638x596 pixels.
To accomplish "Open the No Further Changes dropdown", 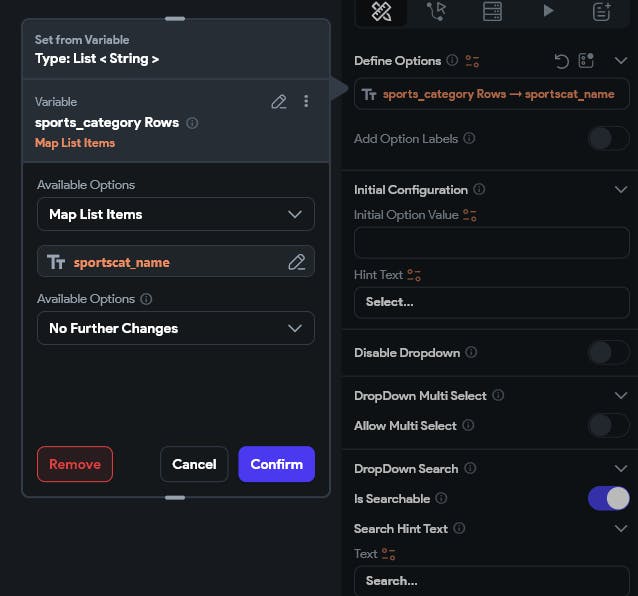I will click(176, 328).
